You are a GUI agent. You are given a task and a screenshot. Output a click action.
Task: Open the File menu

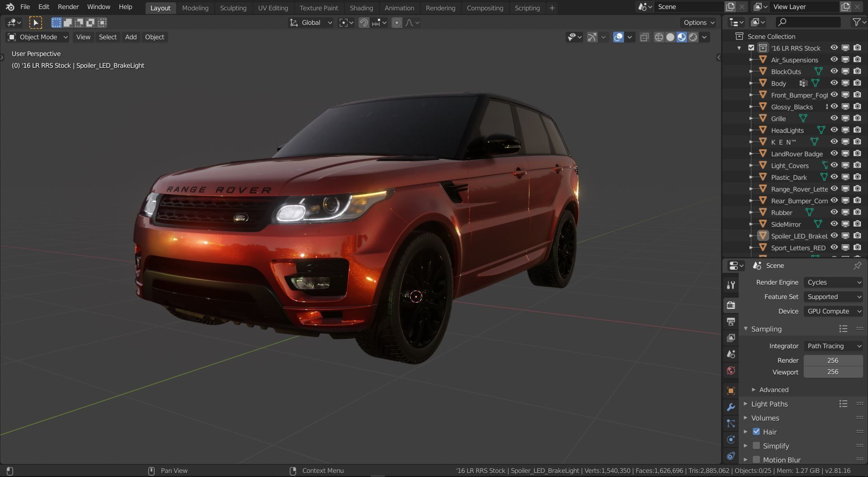click(25, 7)
